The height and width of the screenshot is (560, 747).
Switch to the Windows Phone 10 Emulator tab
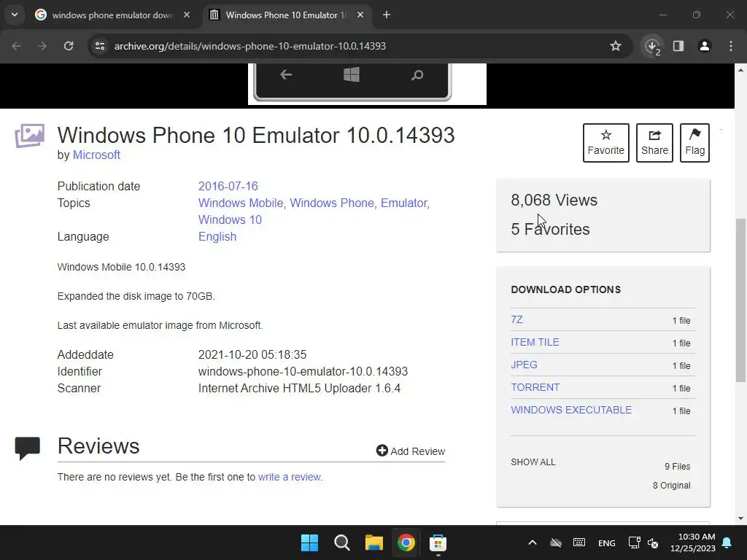click(286, 15)
